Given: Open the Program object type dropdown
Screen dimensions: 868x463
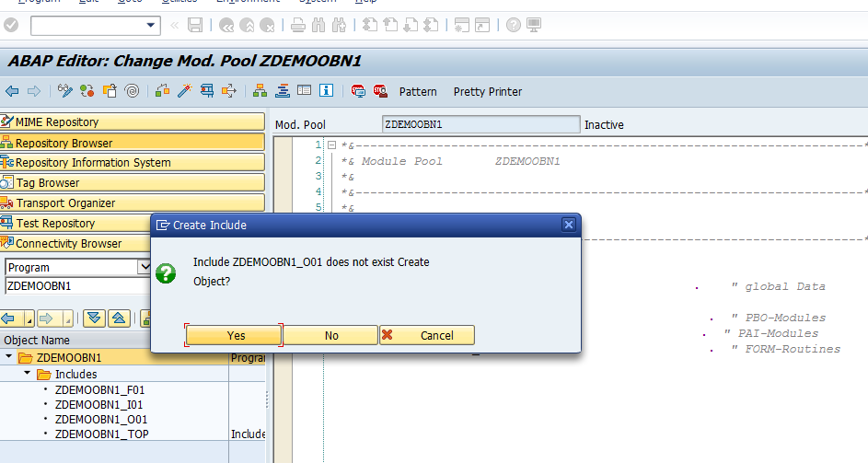Looking at the screenshot, I should tap(144, 267).
